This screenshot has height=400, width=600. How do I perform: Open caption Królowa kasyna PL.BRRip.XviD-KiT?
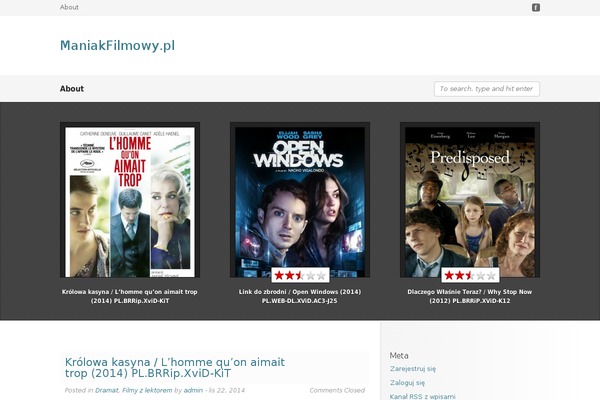(x=130, y=296)
